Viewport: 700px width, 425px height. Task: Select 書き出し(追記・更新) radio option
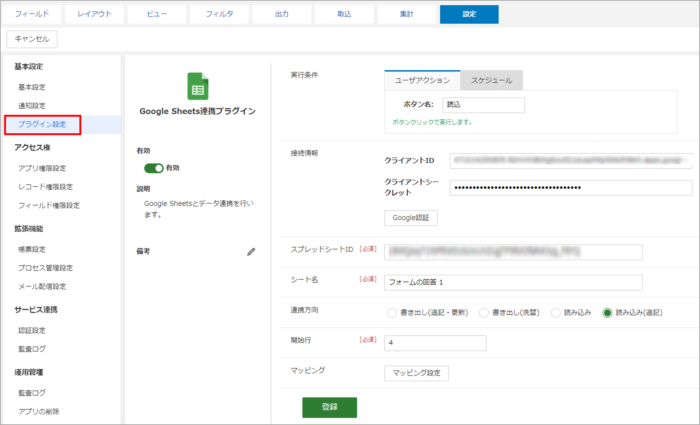[392, 312]
